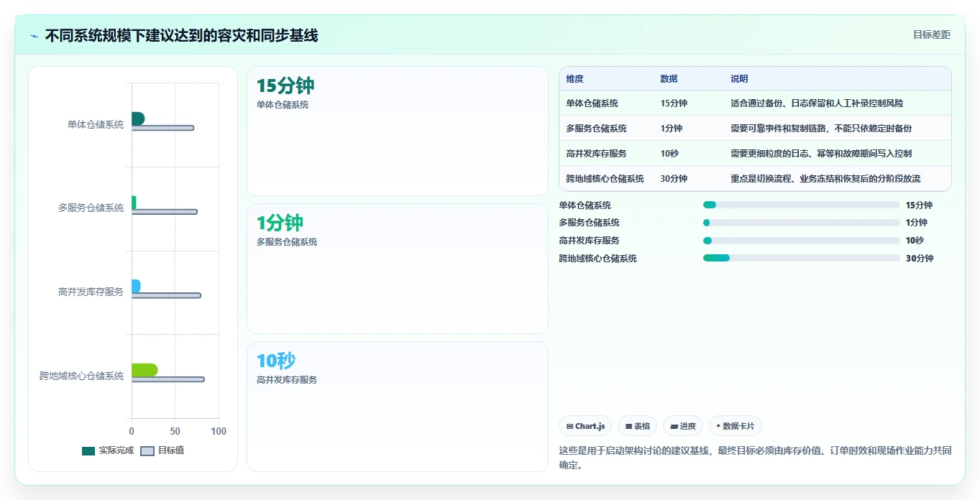Toggle the 实际完成 legend swatch
The width and height of the screenshot is (980, 500).
88,451
